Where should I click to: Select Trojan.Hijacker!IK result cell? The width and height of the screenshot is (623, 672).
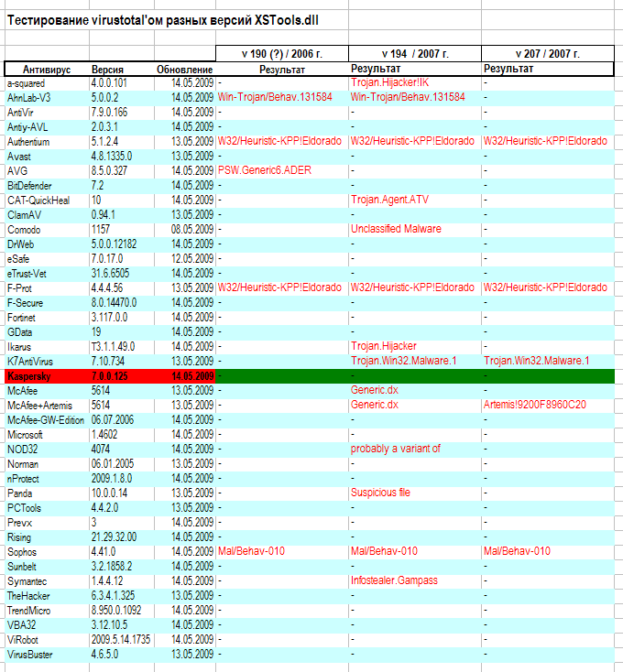pyautogui.click(x=415, y=83)
